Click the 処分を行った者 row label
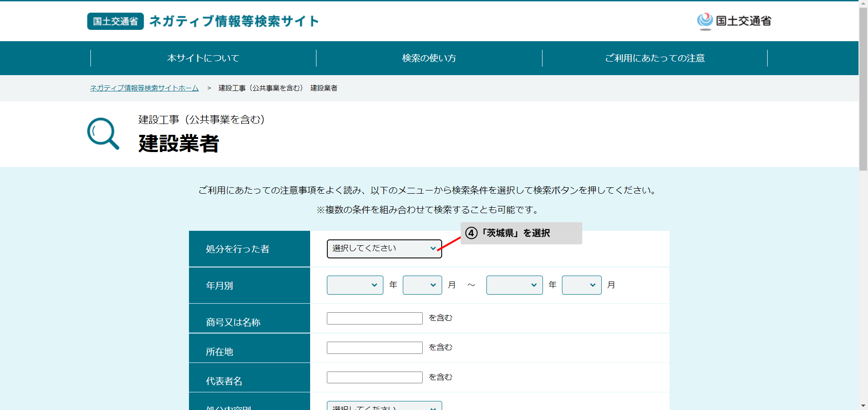The width and height of the screenshot is (868, 410). tap(237, 249)
